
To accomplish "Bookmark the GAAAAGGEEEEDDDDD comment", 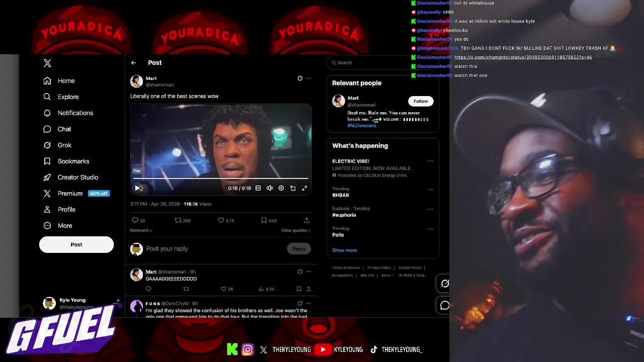I will (299, 289).
